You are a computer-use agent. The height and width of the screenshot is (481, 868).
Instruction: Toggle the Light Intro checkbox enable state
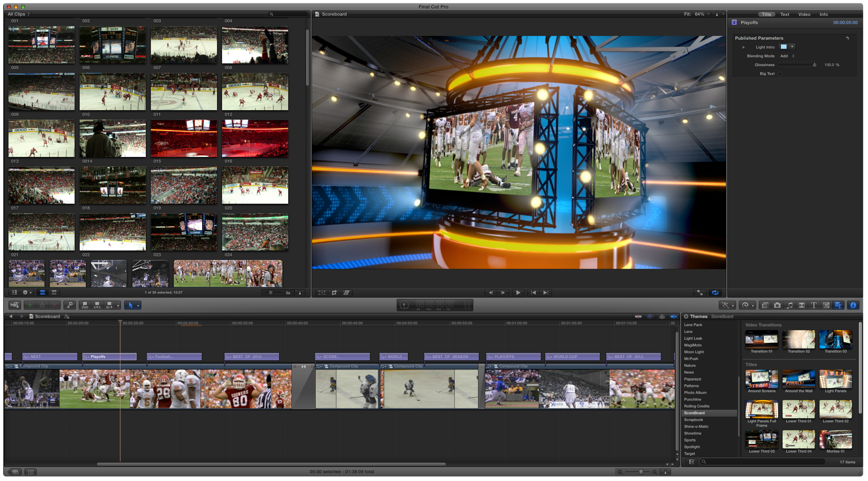click(783, 47)
